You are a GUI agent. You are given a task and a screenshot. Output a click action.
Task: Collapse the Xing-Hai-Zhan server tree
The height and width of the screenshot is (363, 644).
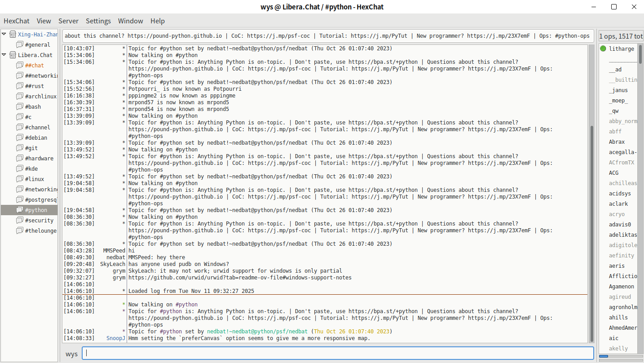[x=4, y=34]
